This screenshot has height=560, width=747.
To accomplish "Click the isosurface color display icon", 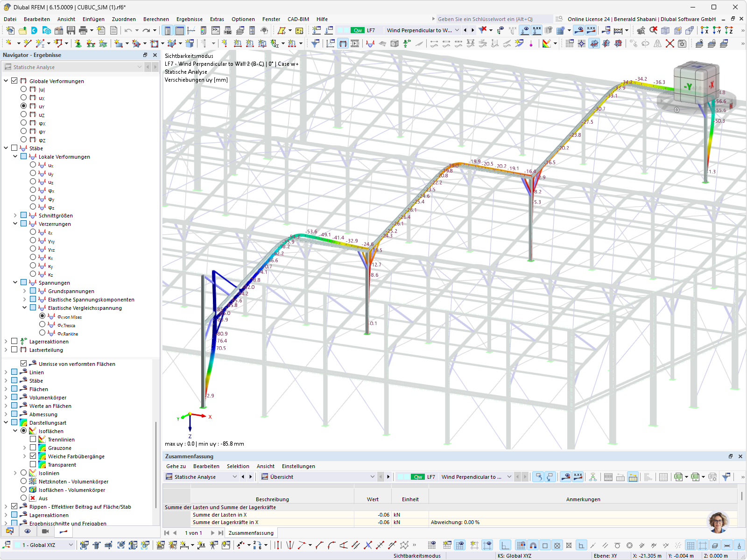I will click(547, 43).
